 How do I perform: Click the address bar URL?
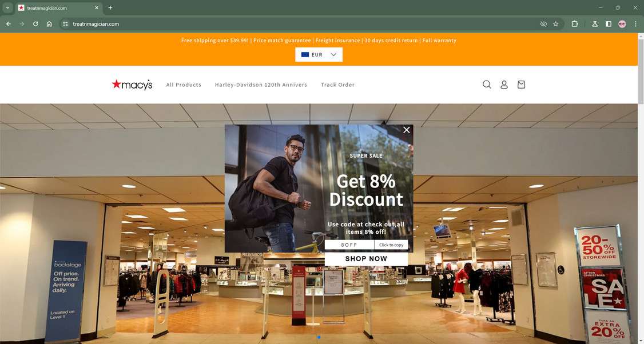pos(96,24)
